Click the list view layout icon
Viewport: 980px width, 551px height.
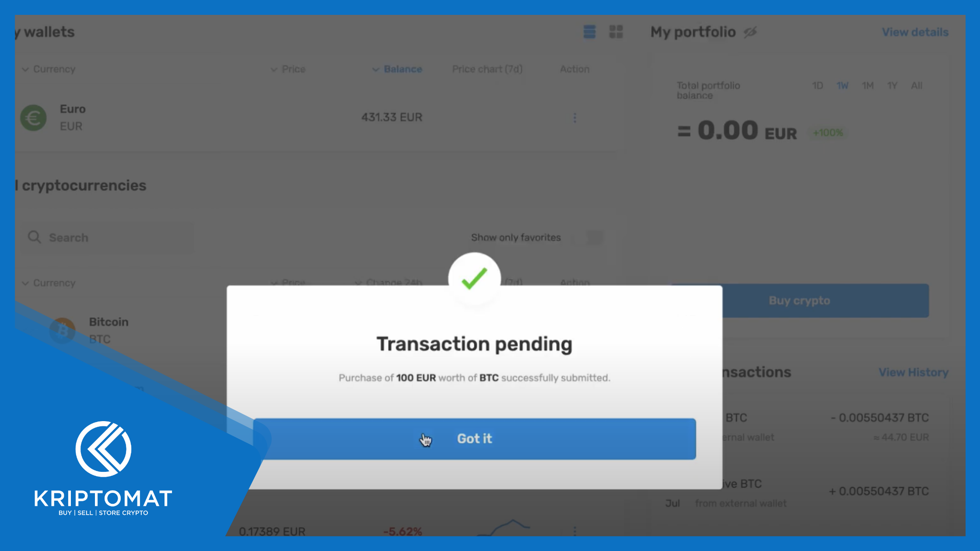tap(589, 31)
